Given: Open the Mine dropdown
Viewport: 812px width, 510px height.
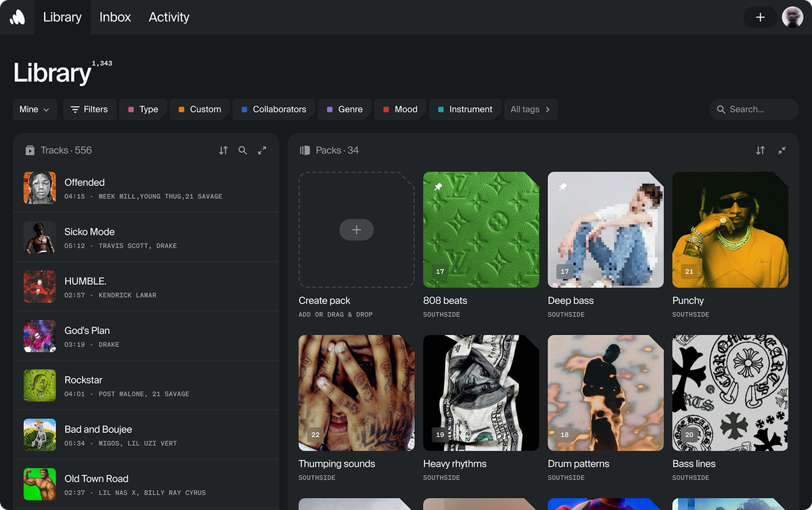Looking at the screenshot, I should point(34,109).
